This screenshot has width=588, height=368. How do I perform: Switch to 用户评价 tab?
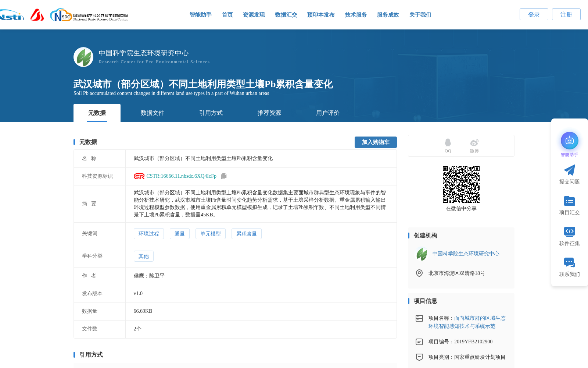click(328, 113)
